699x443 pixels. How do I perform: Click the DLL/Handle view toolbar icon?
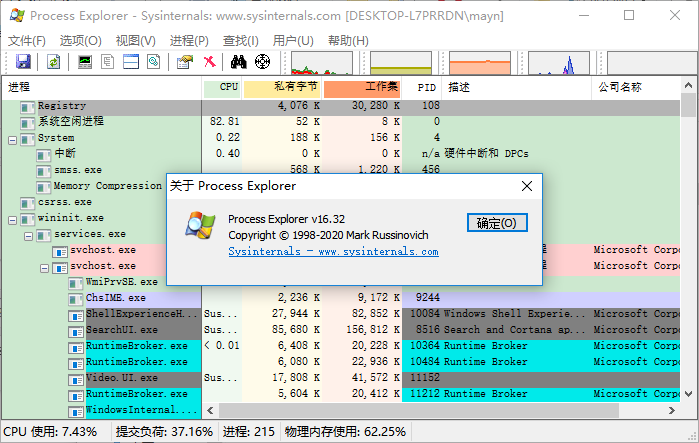click(154, 62)
